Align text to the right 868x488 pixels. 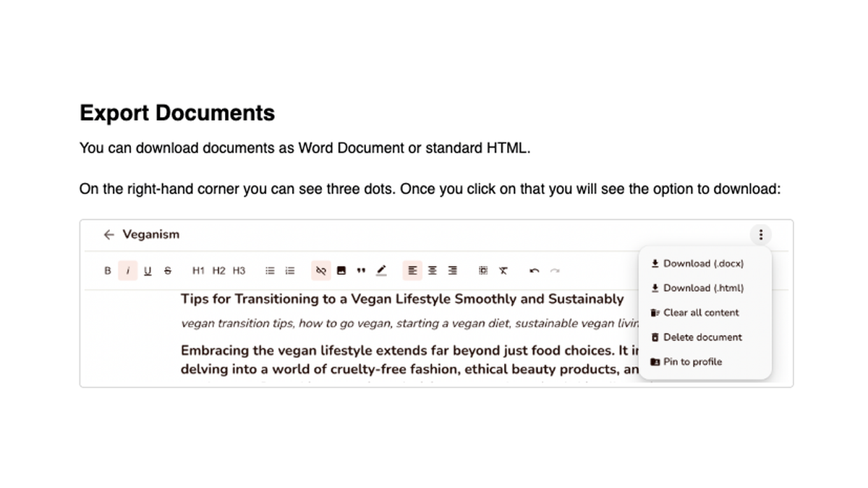point(453,270)
